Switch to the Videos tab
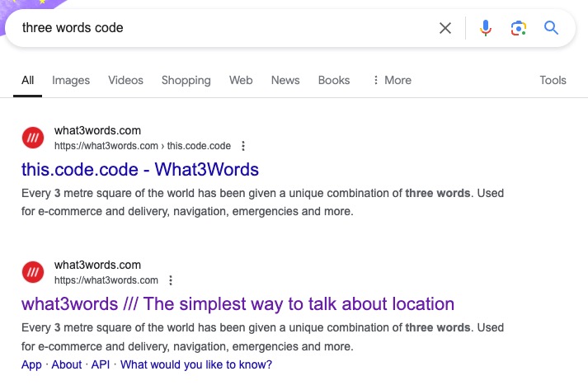This screenshot has height=390, width=588. tap(125, 80)
